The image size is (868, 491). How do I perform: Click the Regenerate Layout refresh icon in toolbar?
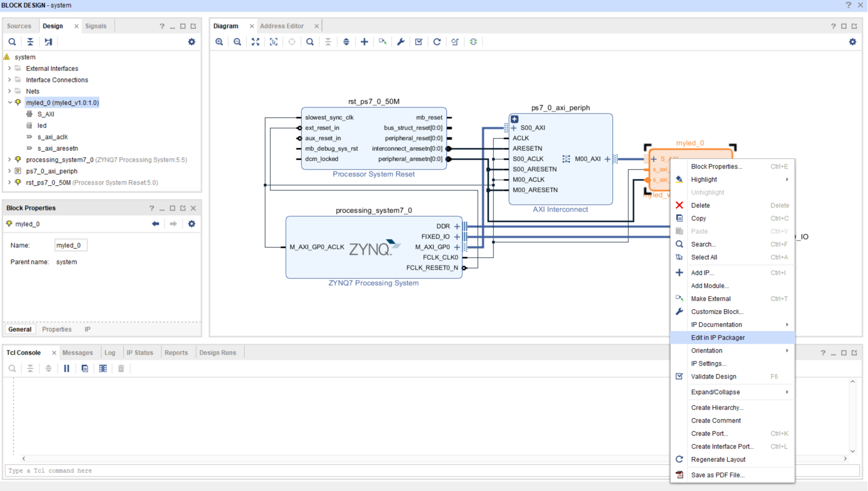(437, 42)
